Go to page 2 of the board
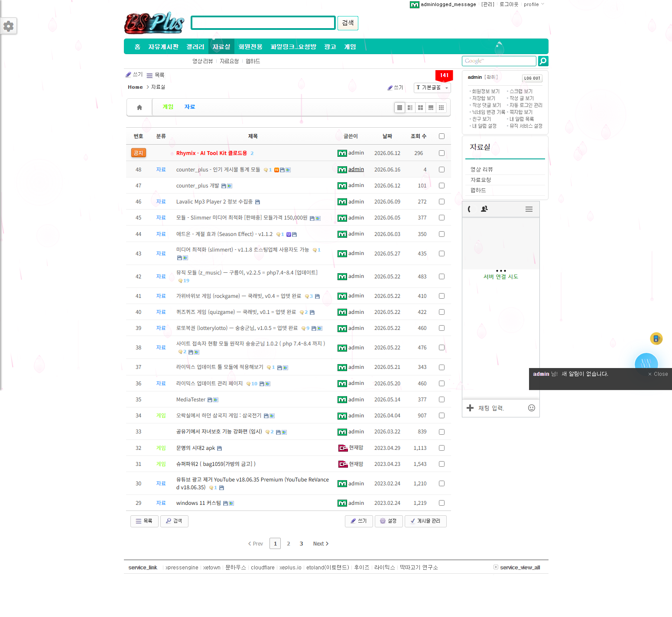Viewport: 672px width, 617px height. coord(289,544)
